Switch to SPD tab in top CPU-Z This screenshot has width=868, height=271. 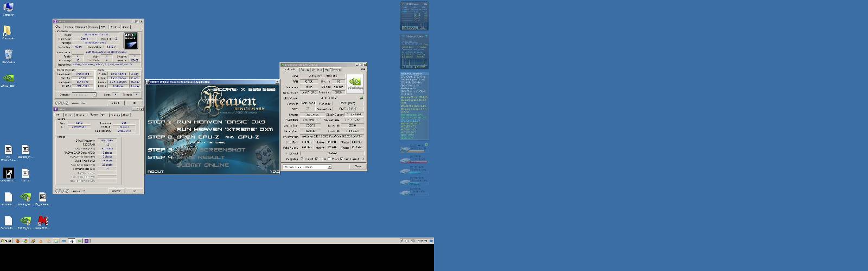[103, 27]
